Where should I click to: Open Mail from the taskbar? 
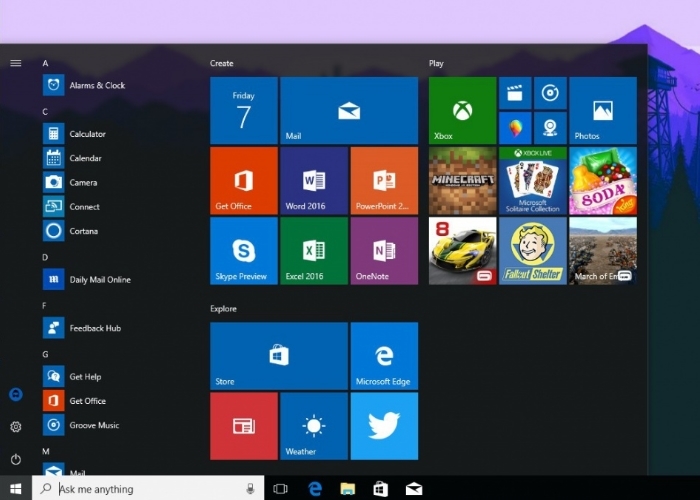(x=414, y=489)
